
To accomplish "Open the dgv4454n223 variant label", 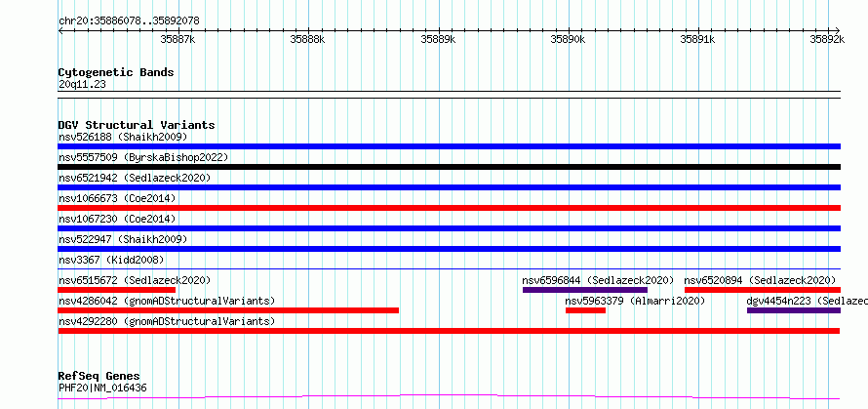I will click(808, 301).
